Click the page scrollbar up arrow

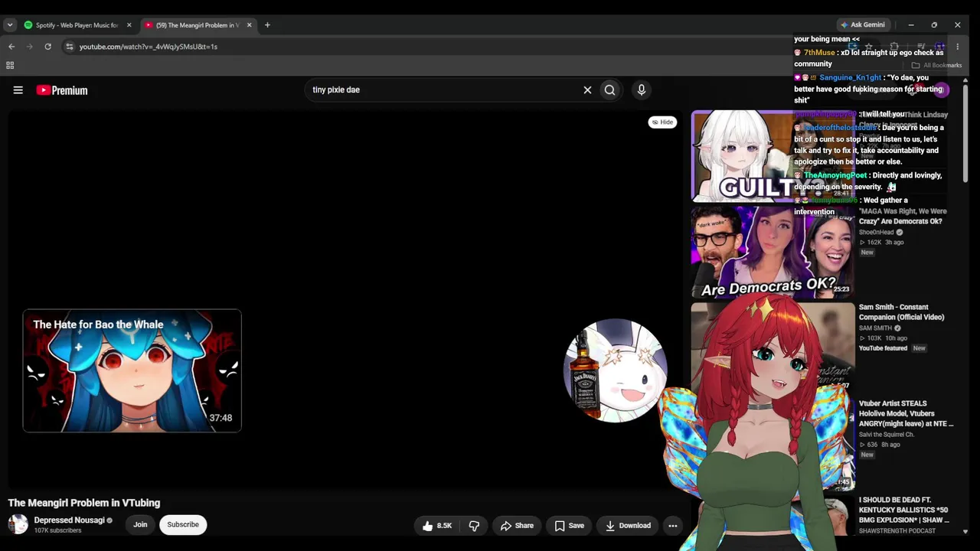pos(965,80)
